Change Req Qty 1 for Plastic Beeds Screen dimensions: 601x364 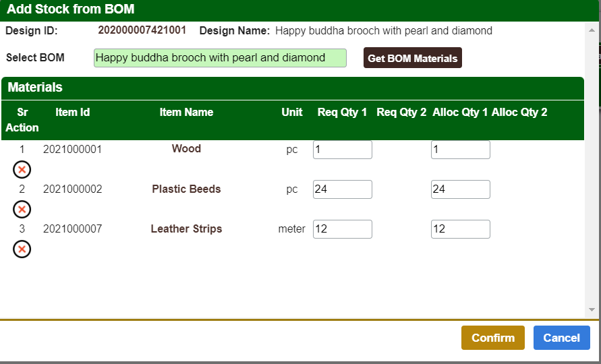pos(342,189)
